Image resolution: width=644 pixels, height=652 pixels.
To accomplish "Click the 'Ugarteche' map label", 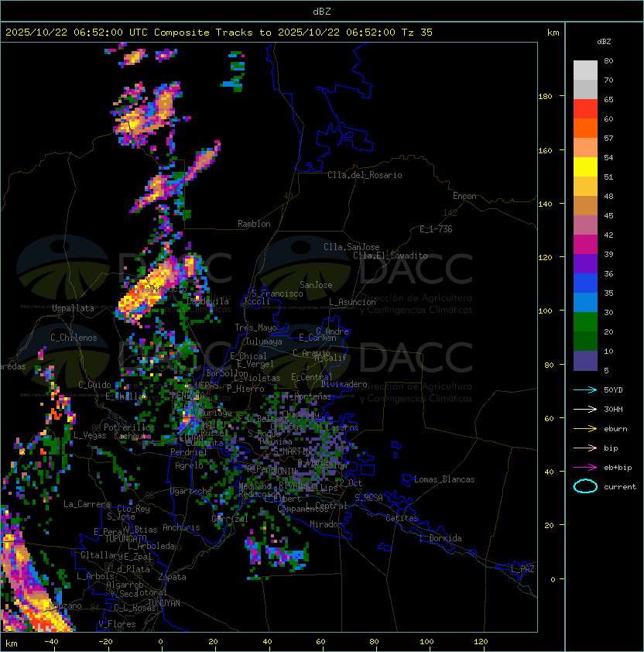I will (191, 492).
